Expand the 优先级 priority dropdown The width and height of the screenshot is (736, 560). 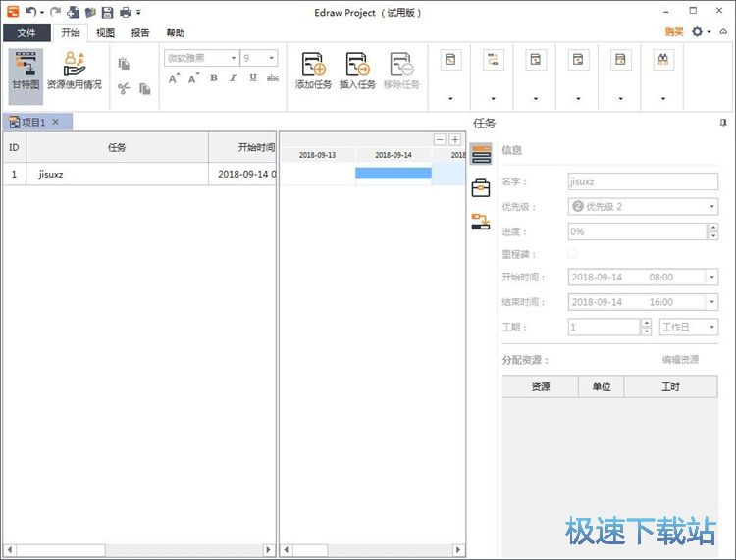pos(711,207)
